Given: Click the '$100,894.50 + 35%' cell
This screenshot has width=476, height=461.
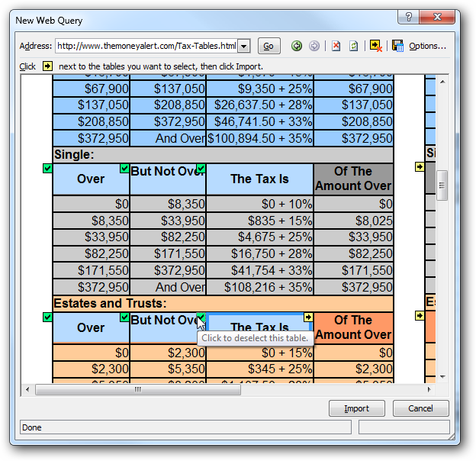Looking at the screenshot, I should tap(259, 138).
